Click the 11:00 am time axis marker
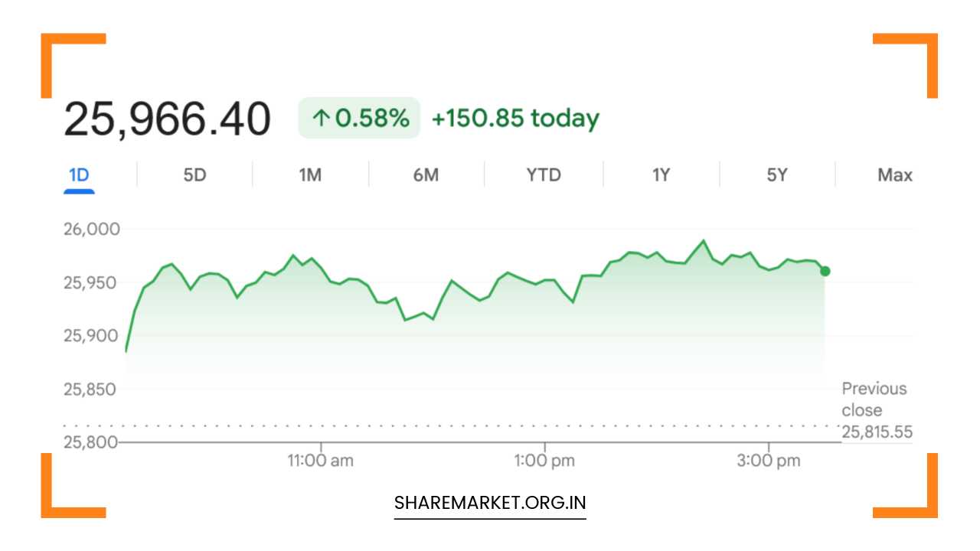The image size is (980, 551). click(x=321, y=461)
